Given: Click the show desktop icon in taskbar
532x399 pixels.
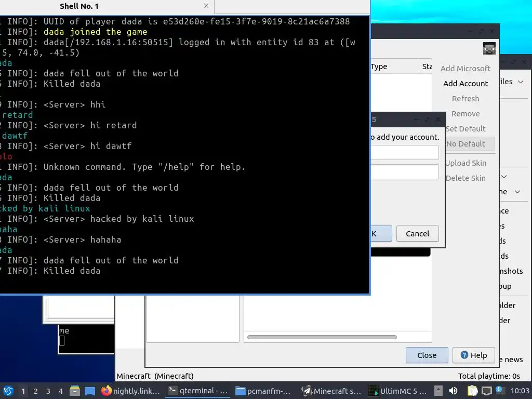Looking at the screenshot, I should tap(90, 391).
